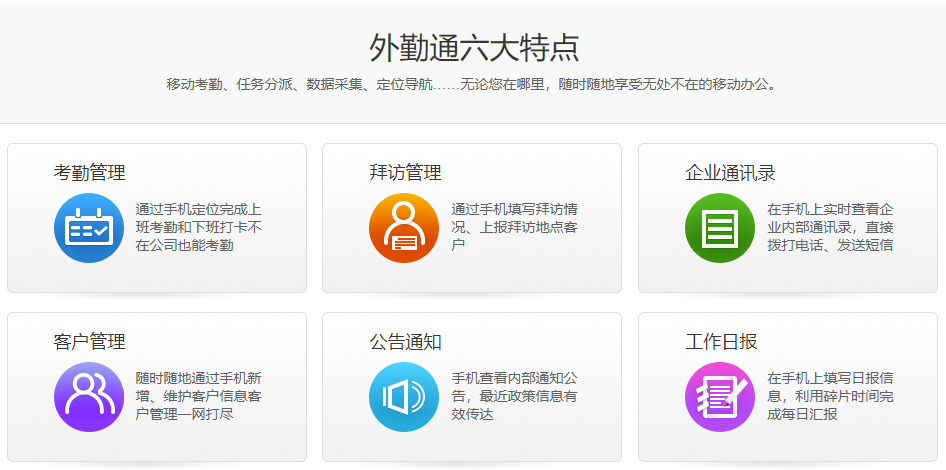Click the orange visit management person icon
This screenshot has width=946, height=470.
pyautogui.click(x=404, y=228)
